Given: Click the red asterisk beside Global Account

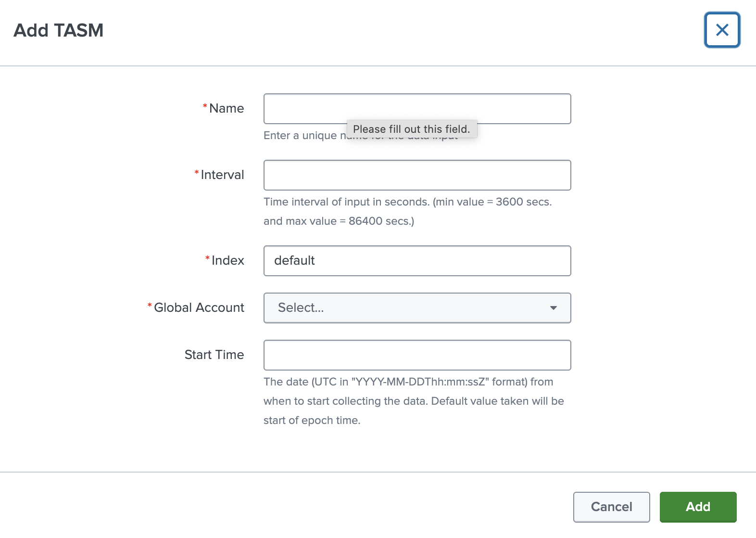Looking at the screenshot, I should coord(150,306).
